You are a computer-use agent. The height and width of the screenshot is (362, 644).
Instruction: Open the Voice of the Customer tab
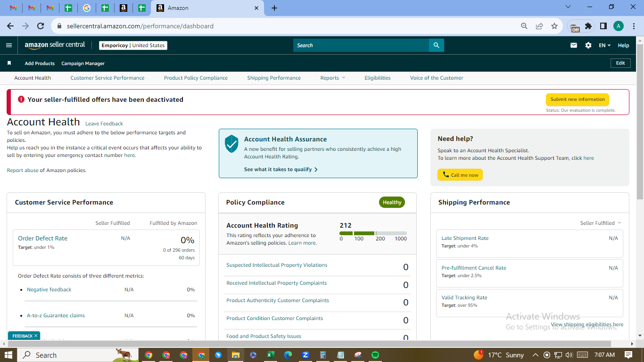437,78
